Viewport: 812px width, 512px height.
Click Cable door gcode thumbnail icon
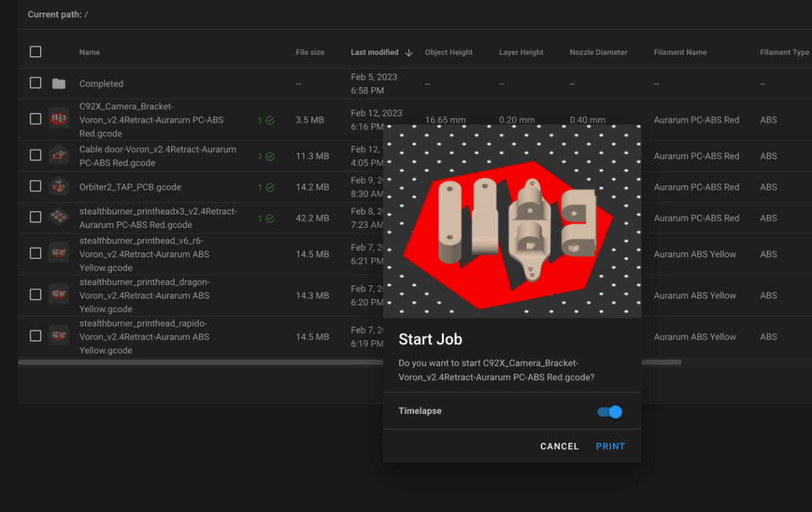[x=59, y=156]
